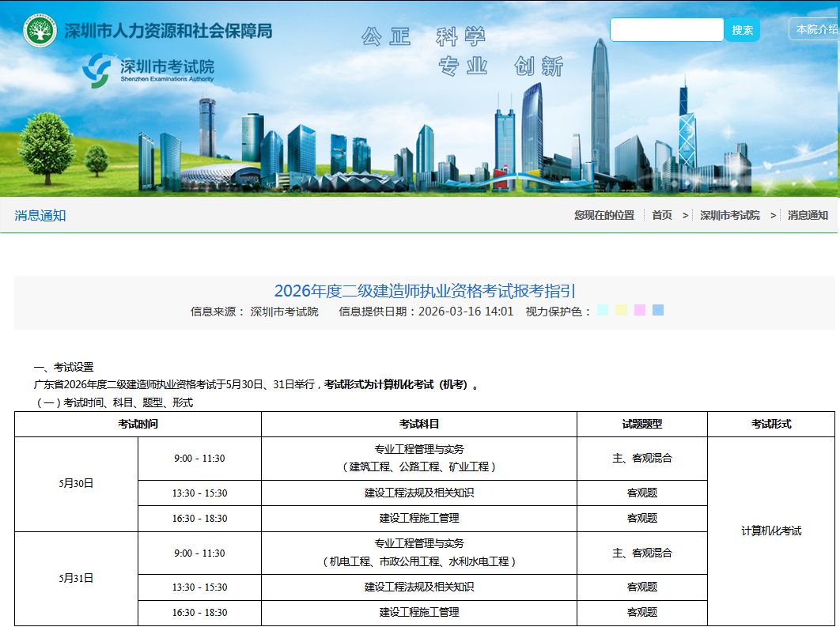The height and width of the screenshot is (627, 840).
Task: Click 消息通知 at the end of breadcrumb
Action: [x=808, y=214]
